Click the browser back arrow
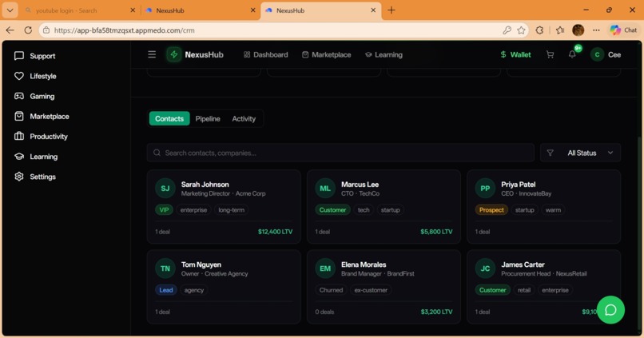This screenshot has height=338, width=644. 10,30
